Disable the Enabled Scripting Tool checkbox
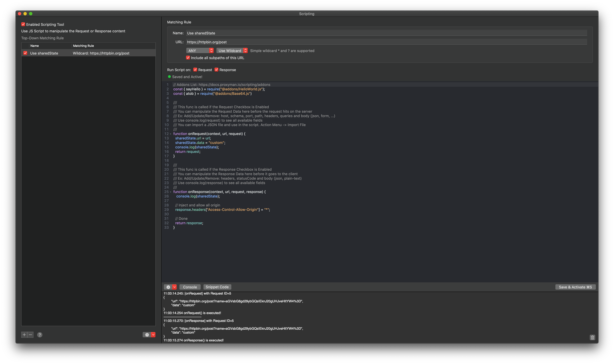 (23, 24)
